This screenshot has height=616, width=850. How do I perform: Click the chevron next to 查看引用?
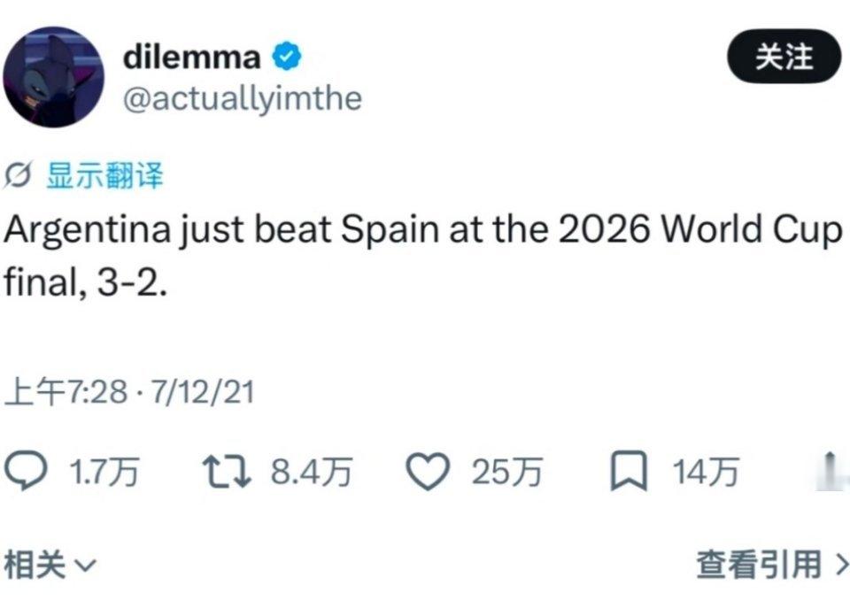[841, 565]
